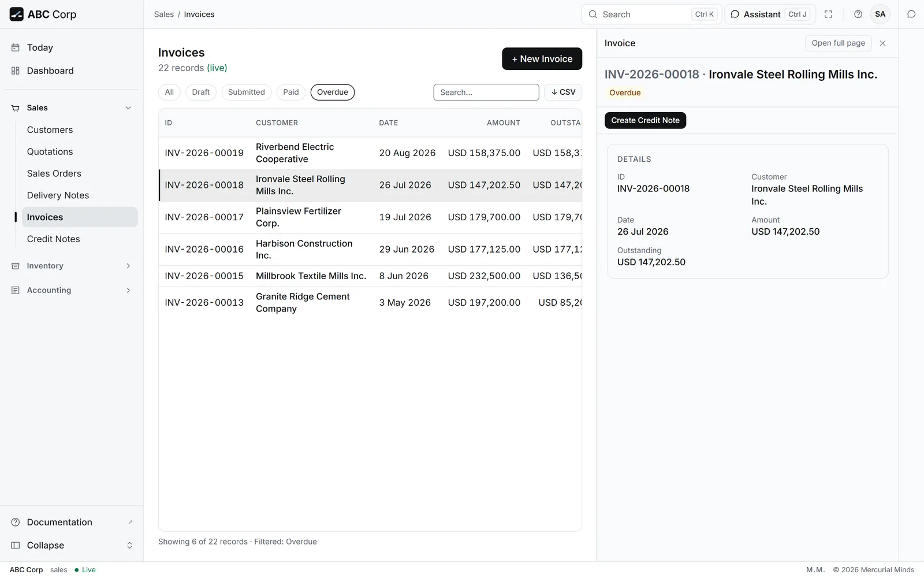
Task: Click the Documentation help icon in sidebar
Action: coord(16,523)
